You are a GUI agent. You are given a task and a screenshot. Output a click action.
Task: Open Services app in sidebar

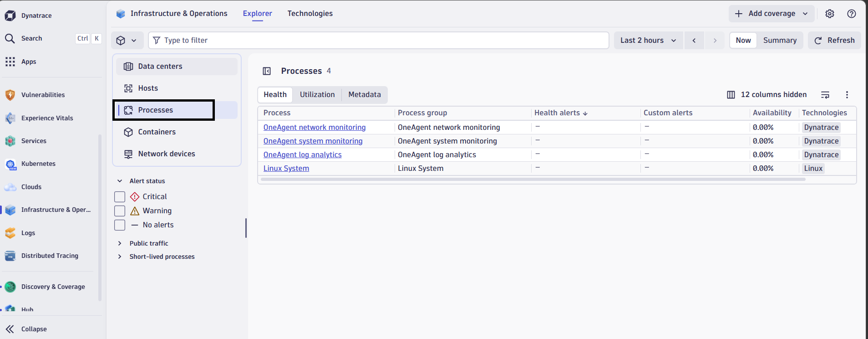tap(34, 141)
